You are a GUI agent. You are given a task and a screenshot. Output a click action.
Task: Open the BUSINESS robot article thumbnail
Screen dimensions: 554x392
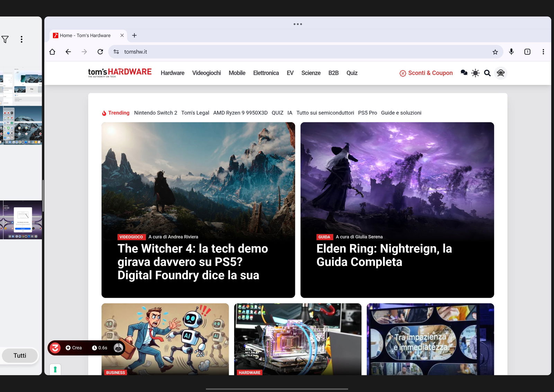[165, 339]
